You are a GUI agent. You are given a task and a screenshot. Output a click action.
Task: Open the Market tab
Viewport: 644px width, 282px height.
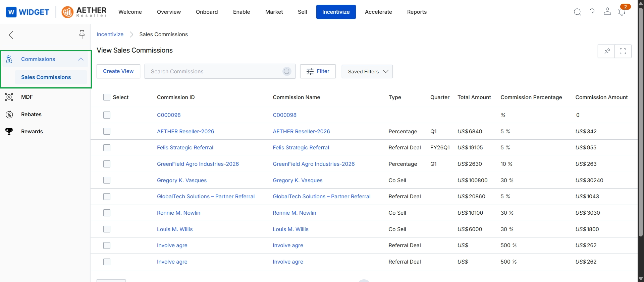[274, 12]
